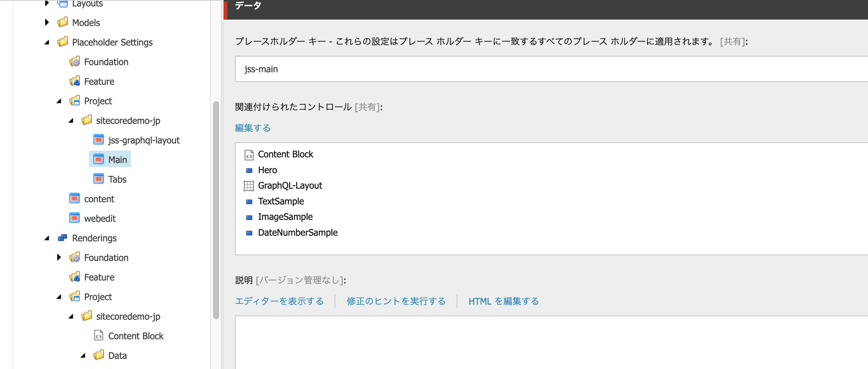This screenshot has width=868, height=369.
Task: Click the 編集する link
Action: 253,128
